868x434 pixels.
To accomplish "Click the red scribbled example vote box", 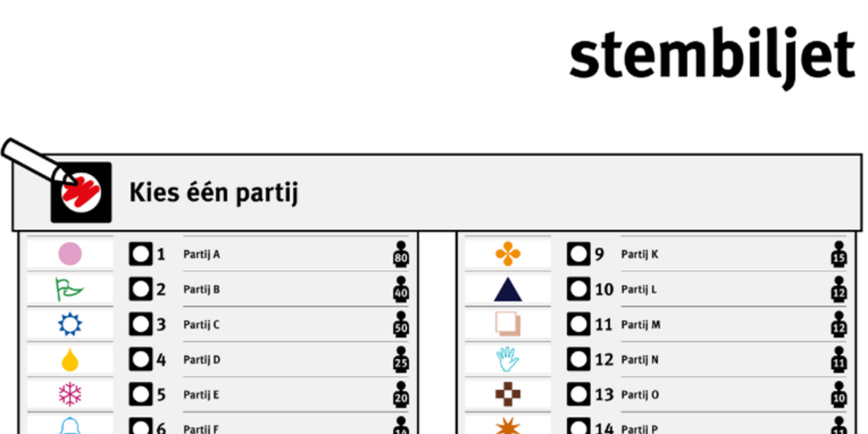I will 81,192.
